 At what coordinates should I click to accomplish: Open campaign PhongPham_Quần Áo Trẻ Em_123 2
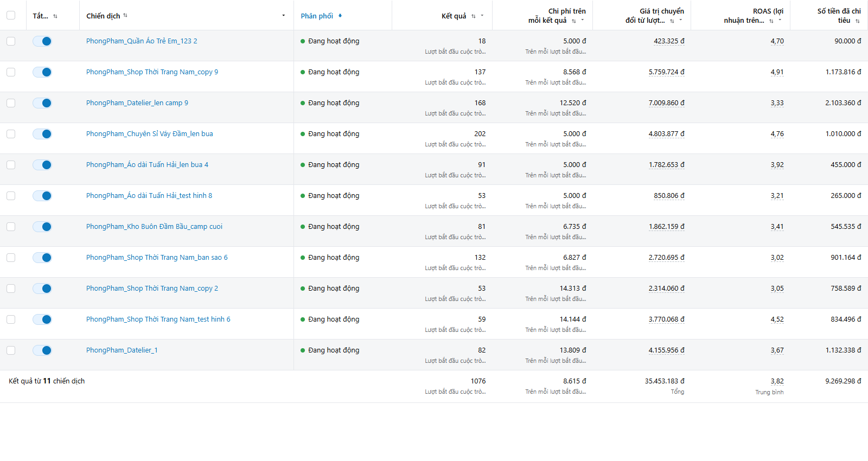pyautogui.click(x=142, y=41)
